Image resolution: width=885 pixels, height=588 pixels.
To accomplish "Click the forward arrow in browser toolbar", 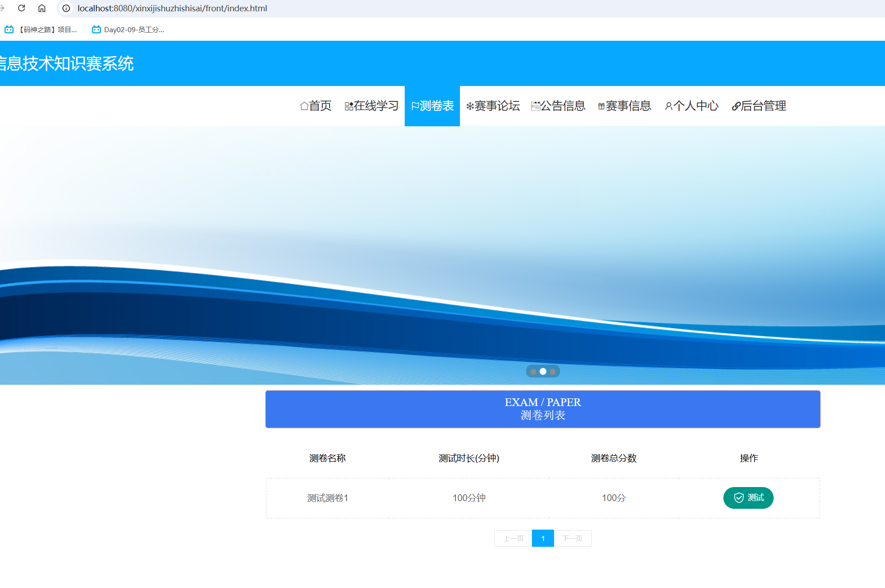I will coord(2,8).
